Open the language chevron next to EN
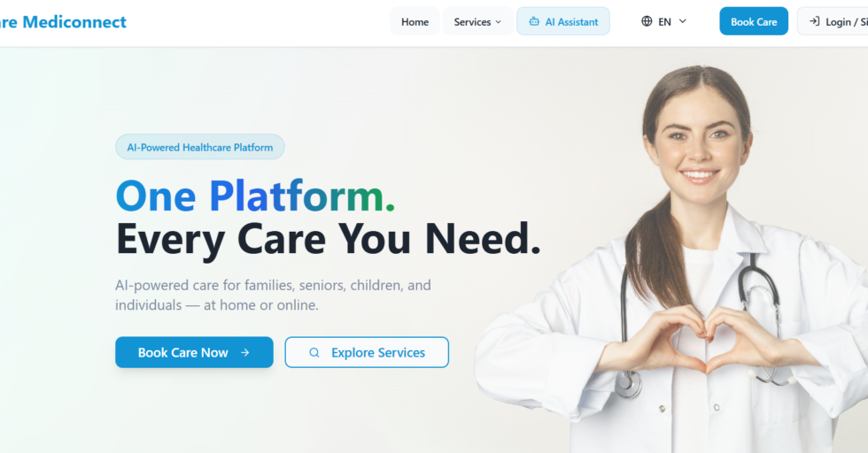Image resolution: width=868 pixels, height=453 pixels. coord(683,21)
